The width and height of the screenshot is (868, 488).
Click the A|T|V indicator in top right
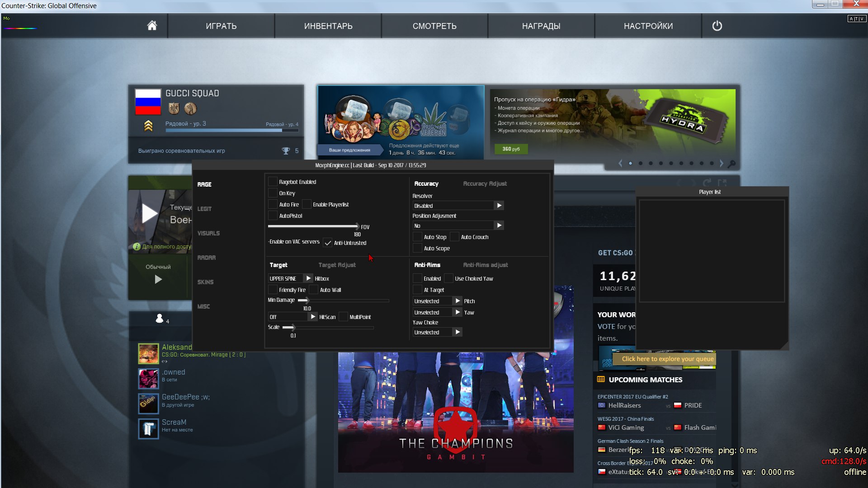coord(857,19)
